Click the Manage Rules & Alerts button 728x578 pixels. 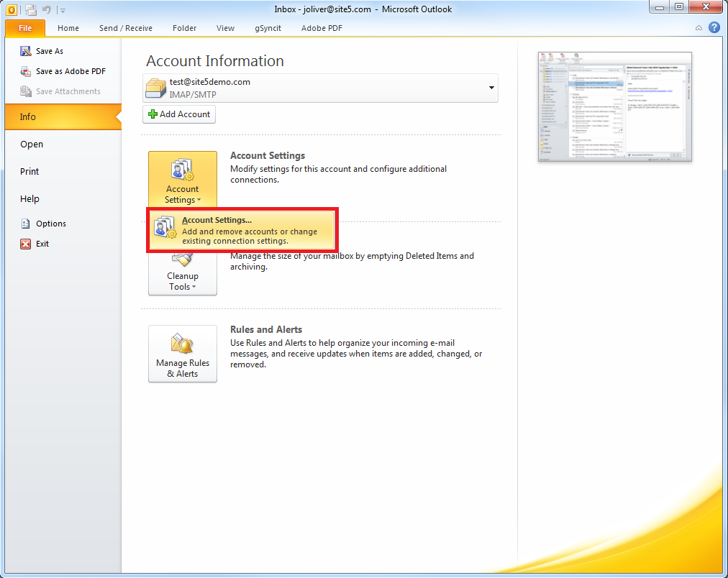183,354
